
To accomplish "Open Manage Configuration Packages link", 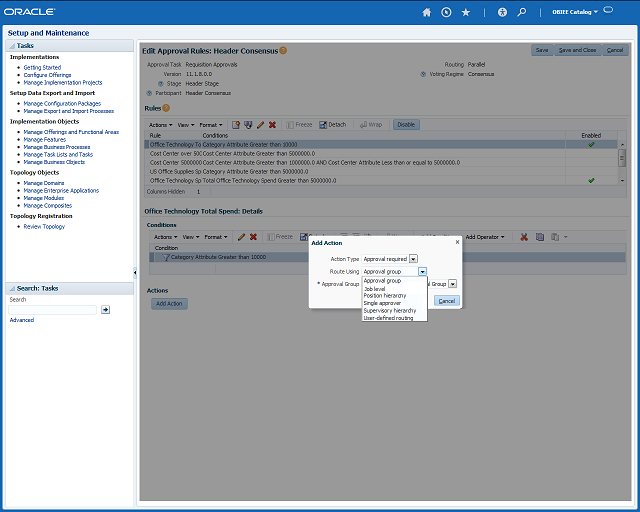I will 62,104.
